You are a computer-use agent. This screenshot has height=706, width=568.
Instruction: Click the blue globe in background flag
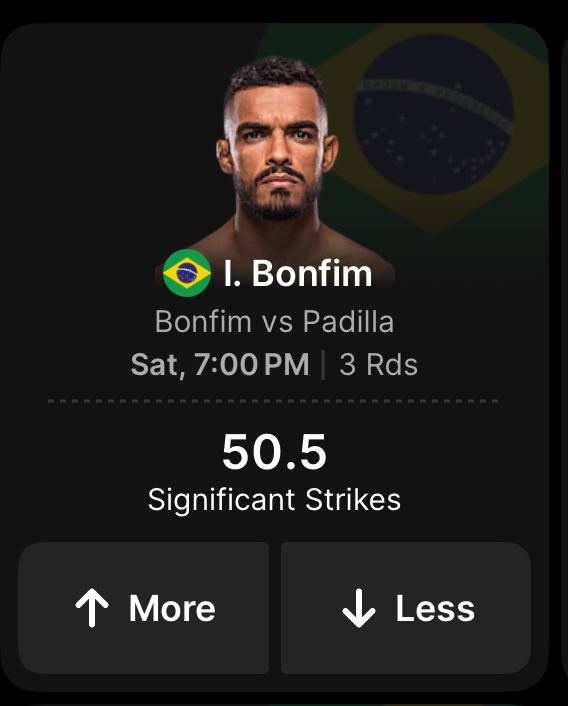(433, 114)
